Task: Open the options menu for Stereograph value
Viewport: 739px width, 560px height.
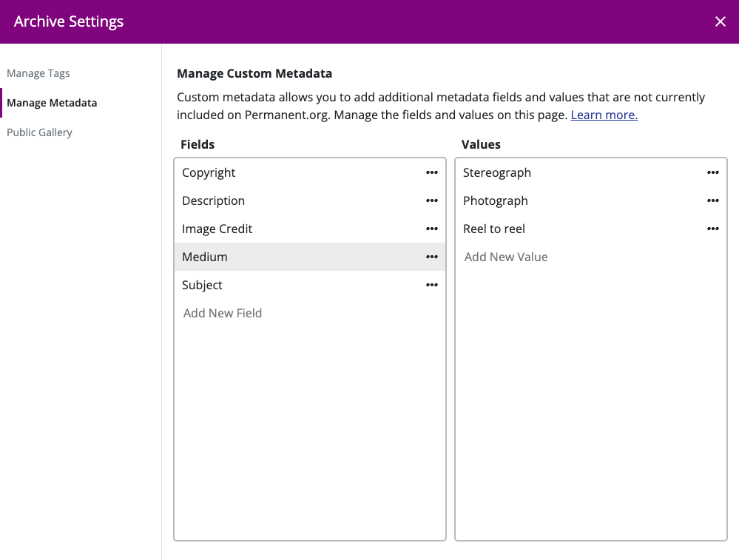Action: (x=713, y=172)
